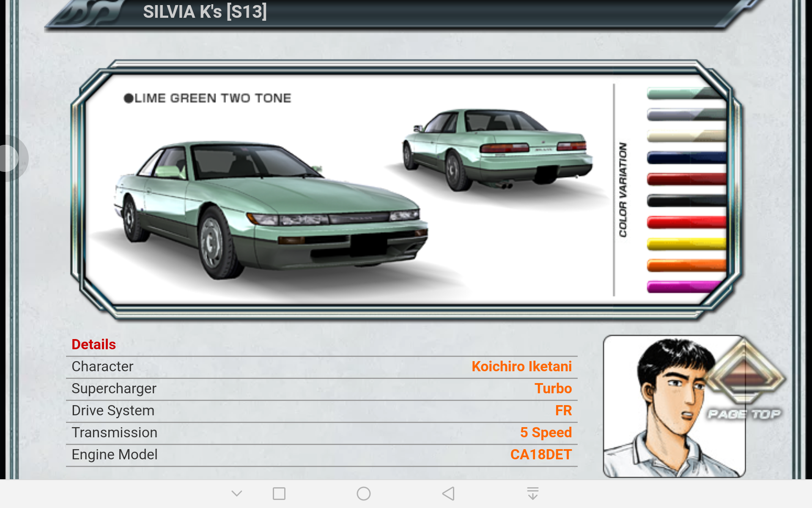The width and height of the screenshot is (812, 508).
Task: Tap the COLOR VARIATION vertical label
Action: pos(623,190)
